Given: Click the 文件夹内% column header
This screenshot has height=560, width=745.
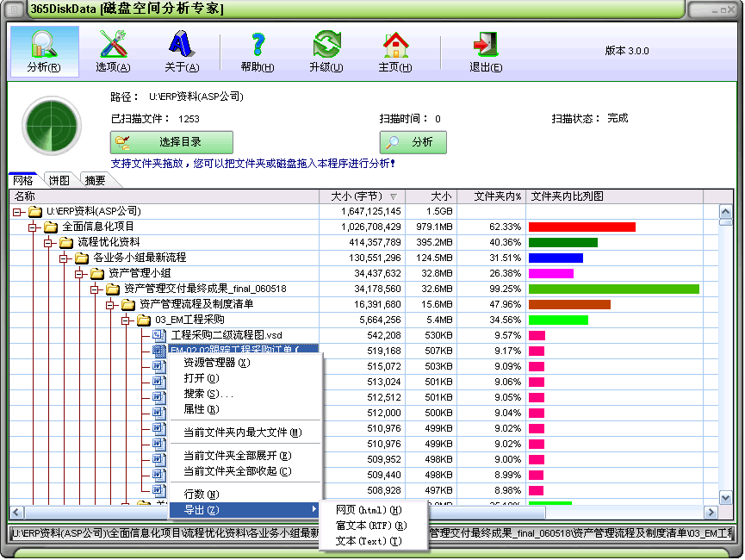Looking at the screenshot, I should (x=491, y=196).
